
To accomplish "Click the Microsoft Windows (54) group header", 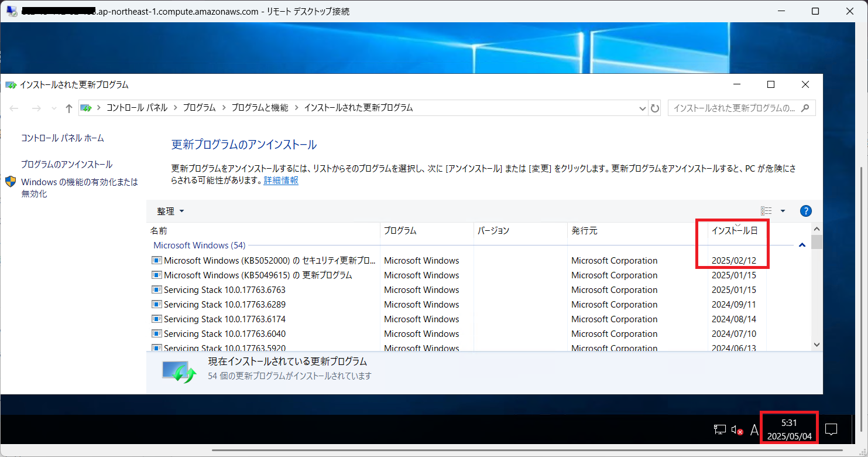I will (199, 245).
